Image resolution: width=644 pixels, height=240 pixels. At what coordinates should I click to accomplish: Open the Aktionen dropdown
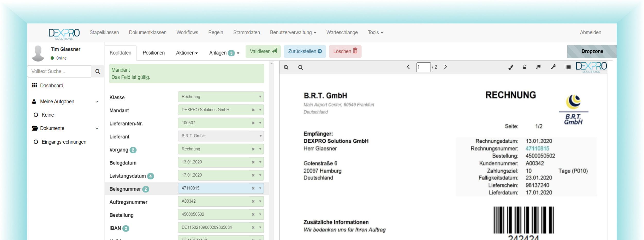[x=187, y=53]
